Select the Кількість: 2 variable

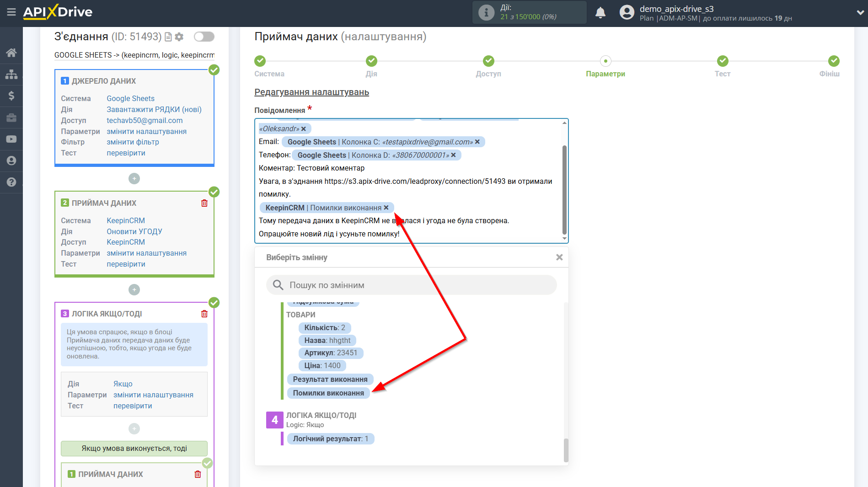tap(325, 328)
